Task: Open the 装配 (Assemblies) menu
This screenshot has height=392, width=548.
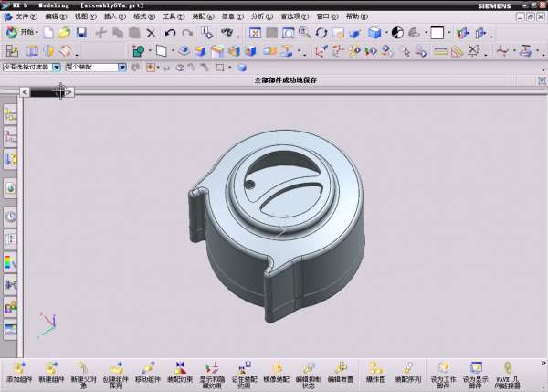Action: pos(203,16)
